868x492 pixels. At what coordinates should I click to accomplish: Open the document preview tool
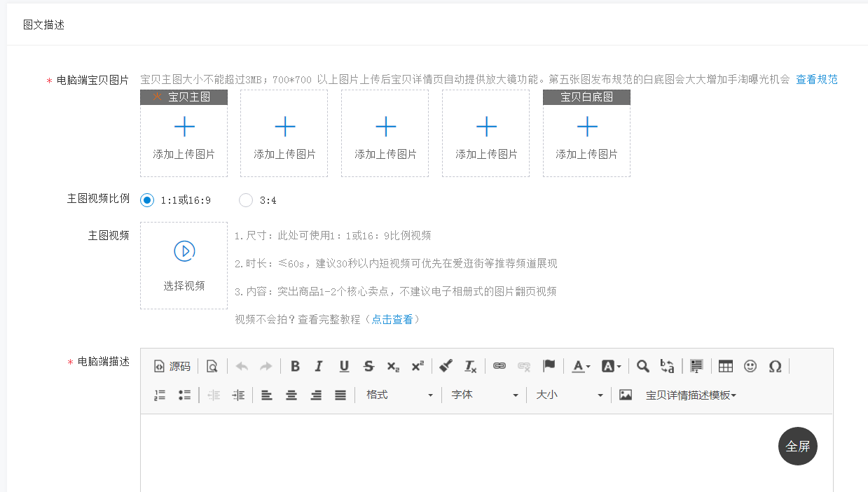click(x=212, y=366)
